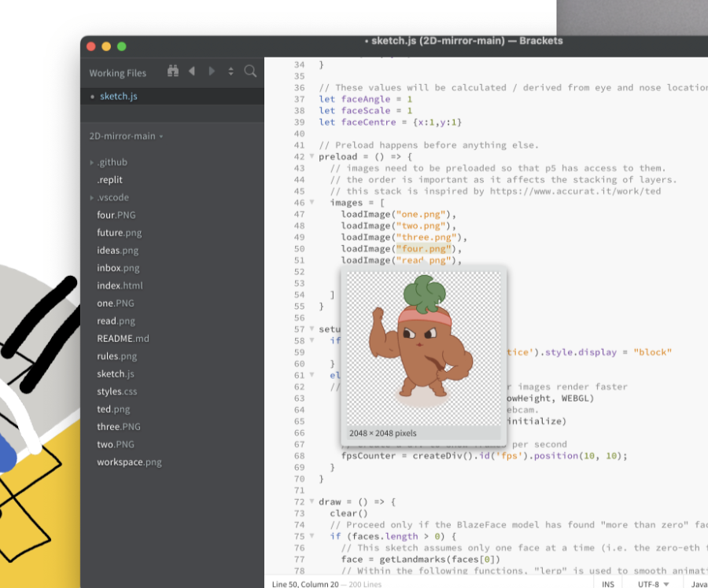Open the UTF-8 encoding dropdown
This screenshot has height=588, width=708.
tap(654, 583)
